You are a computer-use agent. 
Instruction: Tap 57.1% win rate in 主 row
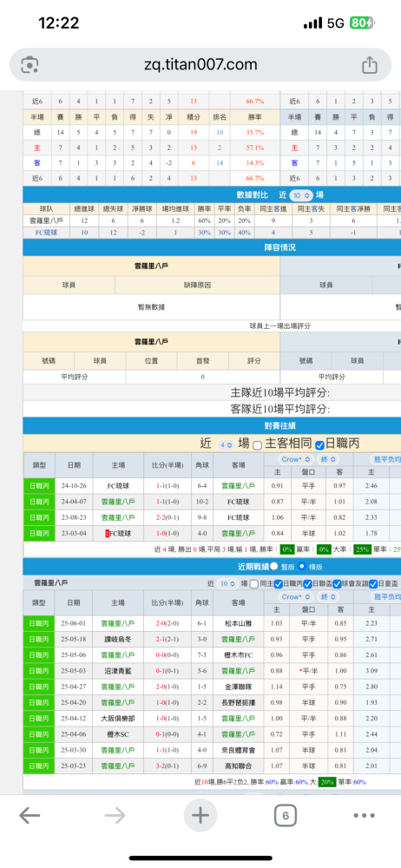255,148
